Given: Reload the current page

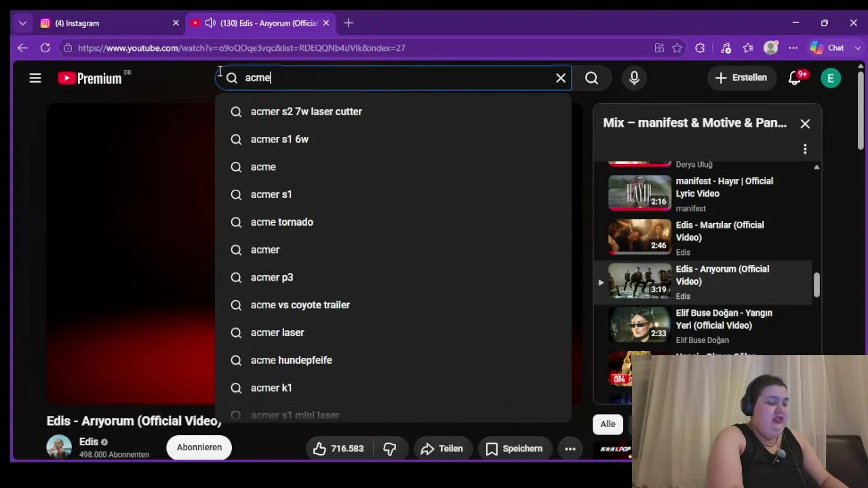Looking at the screenshot, I should (45, 48).
